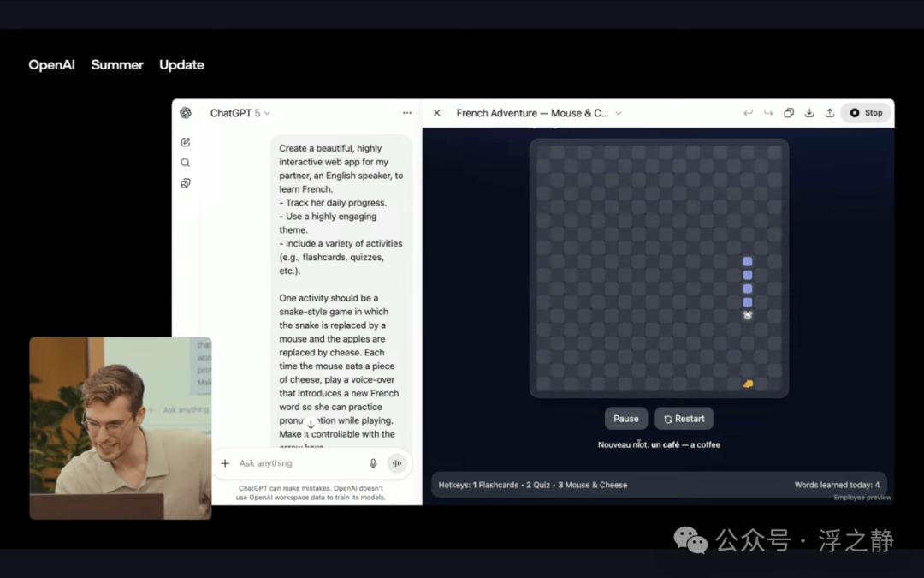Click the "3 Mouse & Cheese" hotkey label

(593, 485)
